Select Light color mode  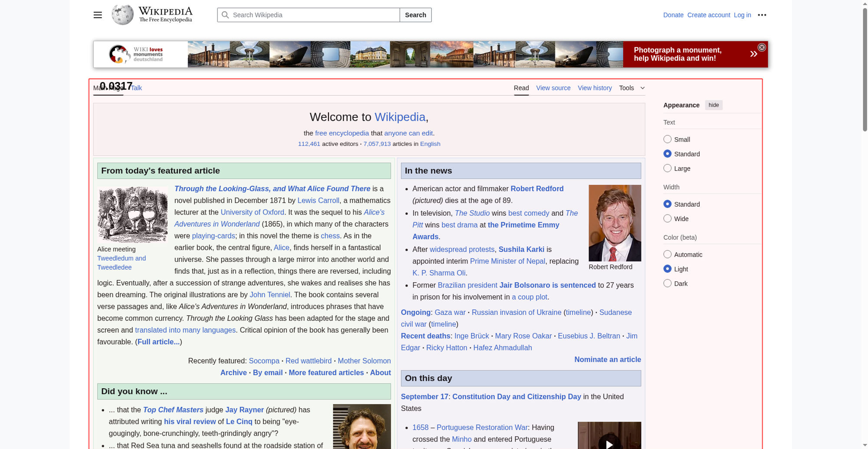tap(667, 269)
